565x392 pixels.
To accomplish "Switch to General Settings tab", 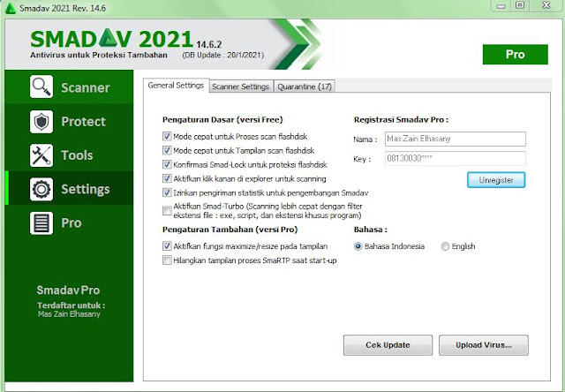I will coord(176,86).
